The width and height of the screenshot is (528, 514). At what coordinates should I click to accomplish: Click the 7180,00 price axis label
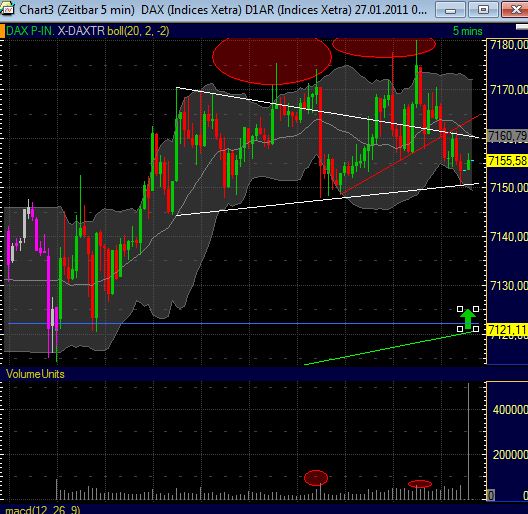click(508, 44)
